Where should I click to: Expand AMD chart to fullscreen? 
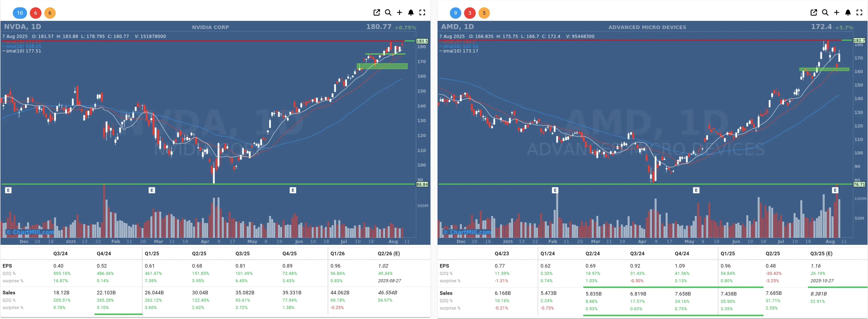coord(859,13)
